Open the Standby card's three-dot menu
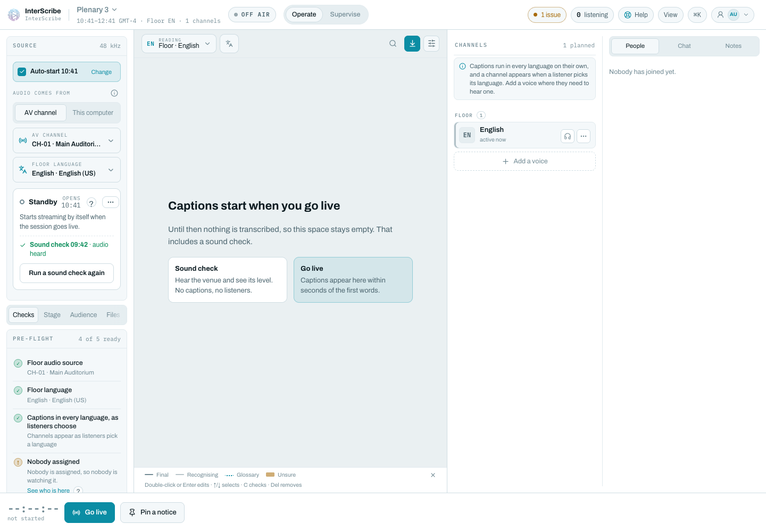Viewport: 766px width, 532px height. tap(111, 202)
